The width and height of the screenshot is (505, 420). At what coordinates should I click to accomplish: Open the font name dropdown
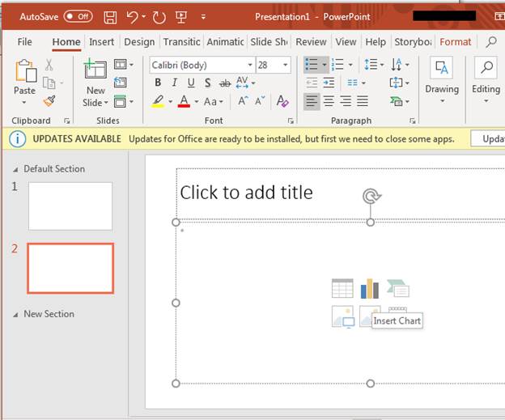250,65
